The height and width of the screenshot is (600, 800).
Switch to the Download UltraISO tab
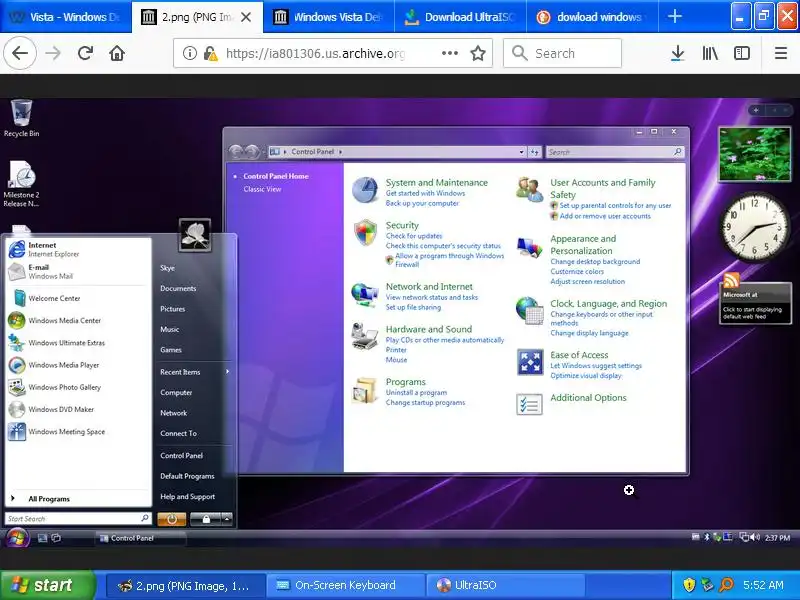[460, 17]
